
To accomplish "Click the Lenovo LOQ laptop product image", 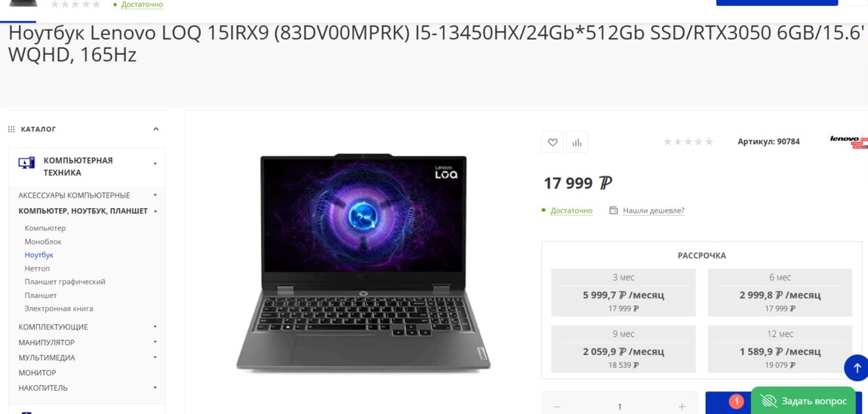I will pos(363,262).
